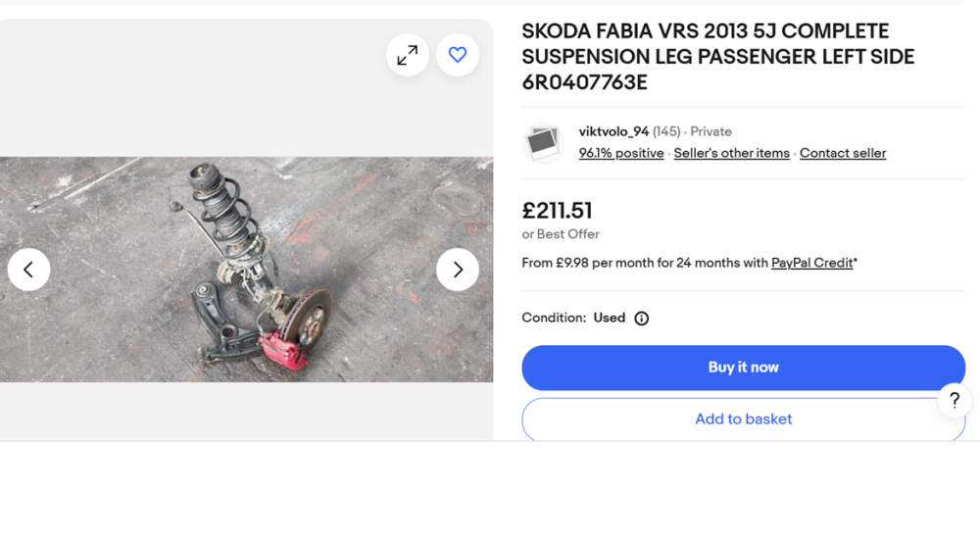Browse Seller's other items
Viewport: 980px width, 544px height.
click(x=731, y=153)
